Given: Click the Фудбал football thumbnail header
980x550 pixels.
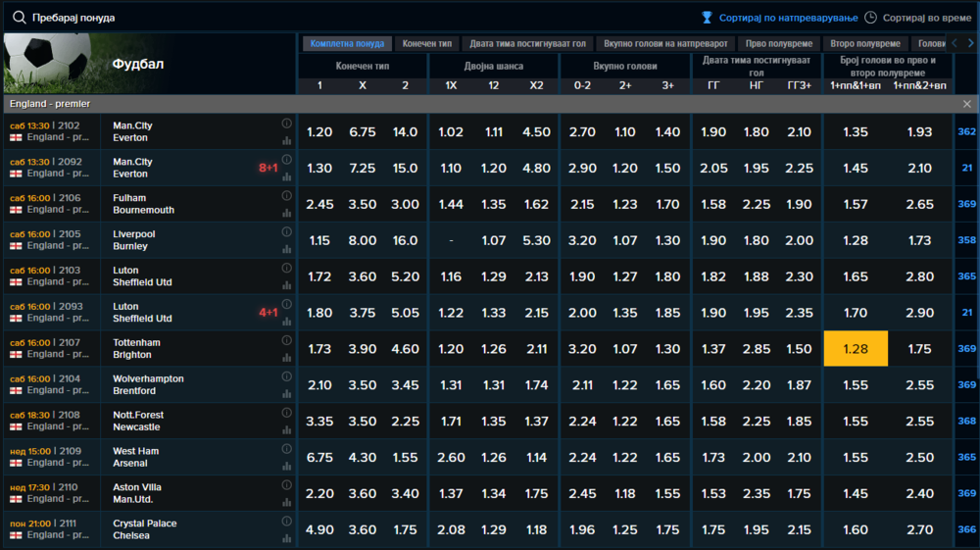Looking at the screenshot, I should point(149,64).
